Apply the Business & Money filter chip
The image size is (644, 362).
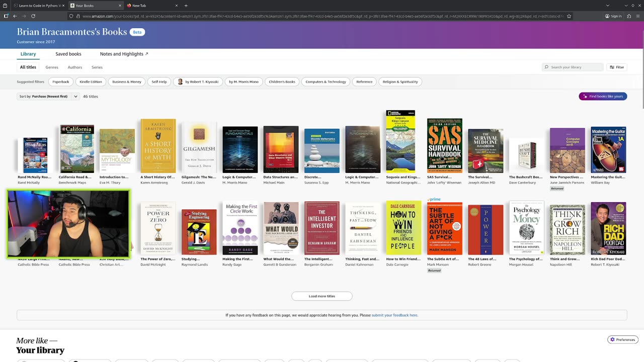coord(127,81)
